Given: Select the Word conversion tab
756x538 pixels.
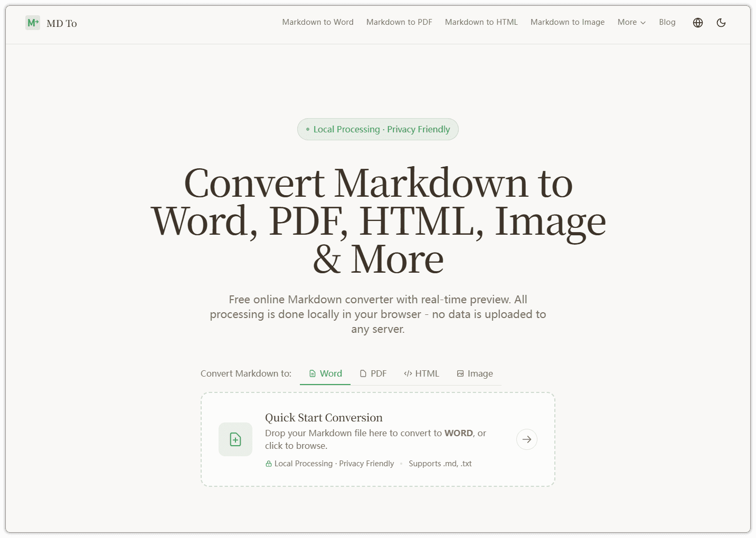Looking at the screenshot, I should pos(325,373).
